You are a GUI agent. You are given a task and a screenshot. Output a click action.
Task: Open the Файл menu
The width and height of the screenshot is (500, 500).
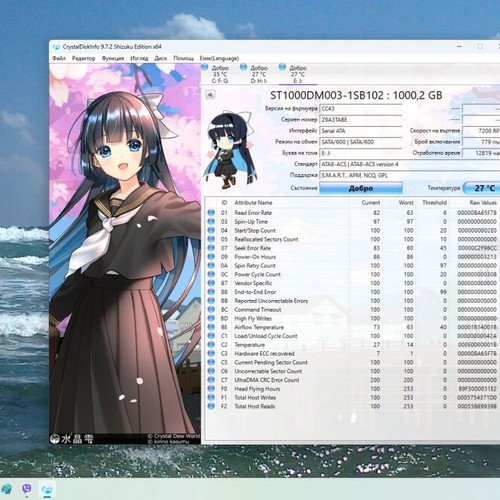(x=59, y=58)
